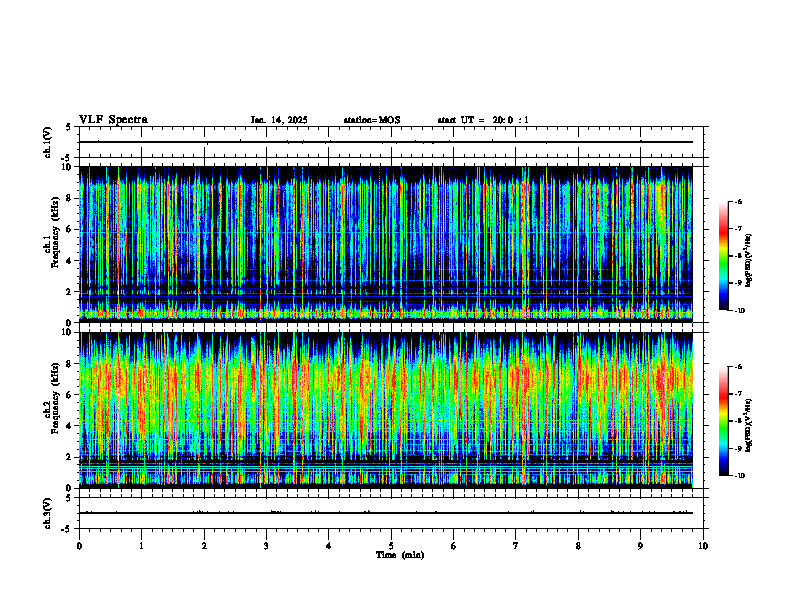Select the date text "Jan. 14, 2025"
This screenshot has height=612, width=792.
pos(279,120)
